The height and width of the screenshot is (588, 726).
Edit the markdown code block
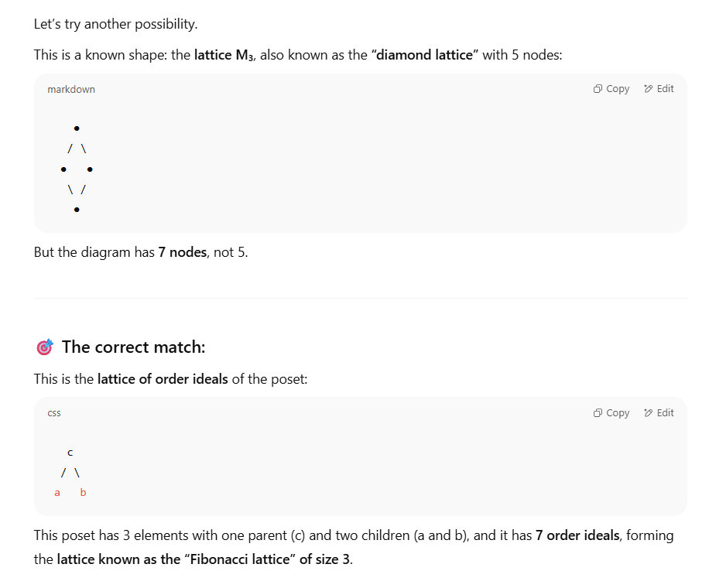click(659, 89)
